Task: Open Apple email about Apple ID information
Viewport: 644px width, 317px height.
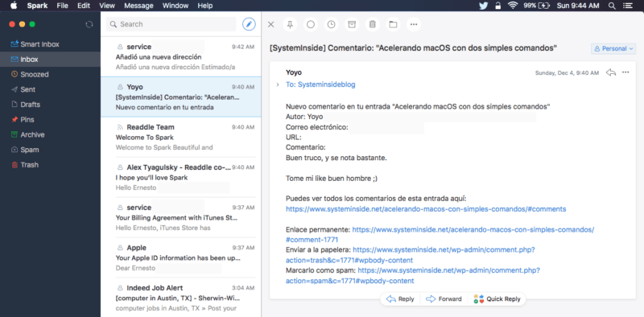Action: (x=180, y=258)
